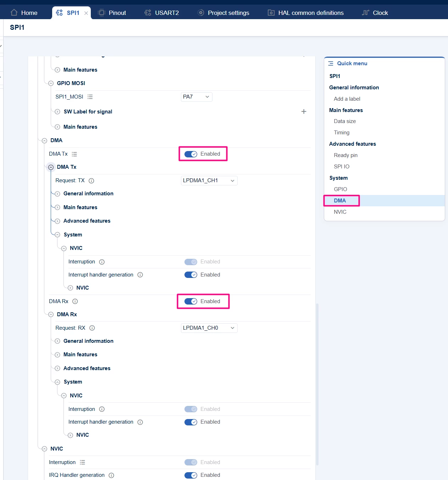Toggle the DMA Rx Interruption switch
The image size is (448, 480).
point(191,409)
